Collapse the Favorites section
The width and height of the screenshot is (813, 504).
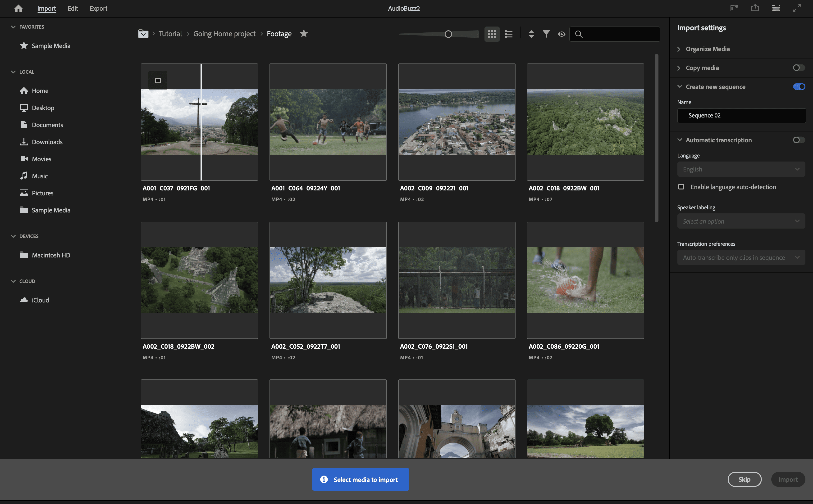point(13,27)
